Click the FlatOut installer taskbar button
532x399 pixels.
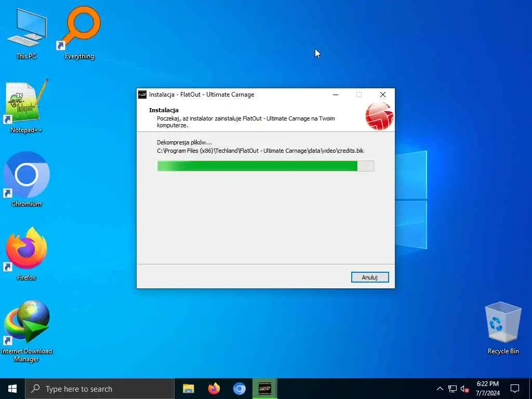265,389
